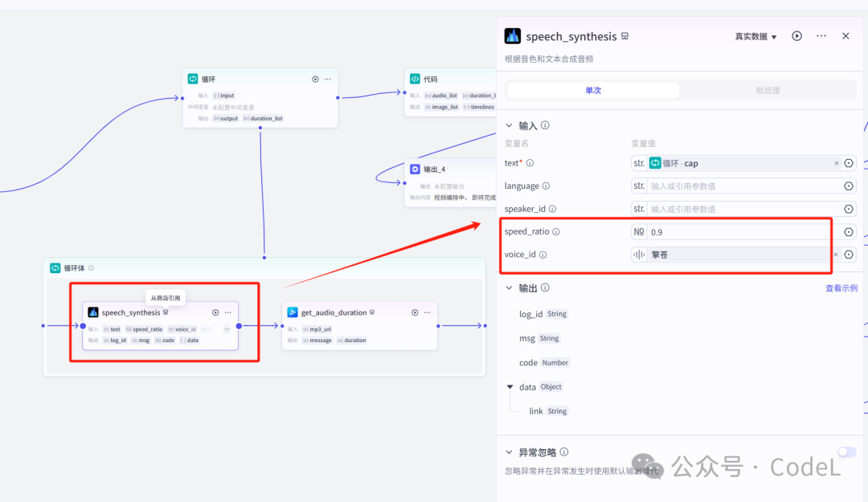Show info tooltip for voice_id parameter
The height and width of the screenshot is (502, 868).
(x=543, y=255)
